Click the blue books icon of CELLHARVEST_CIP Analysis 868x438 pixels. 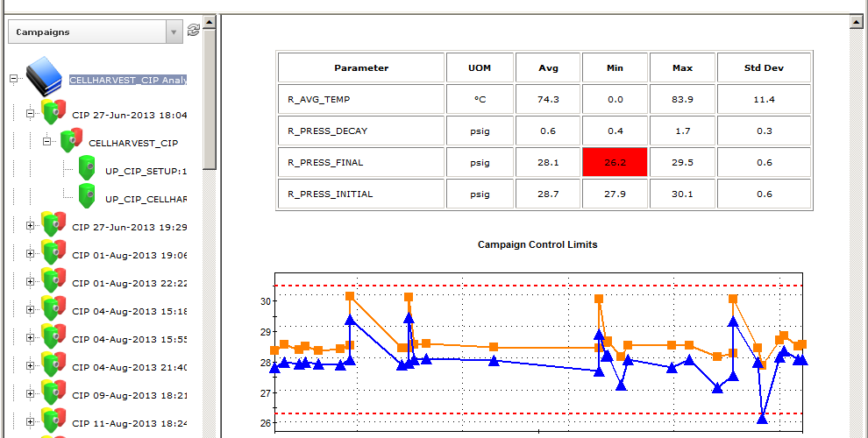45,77
